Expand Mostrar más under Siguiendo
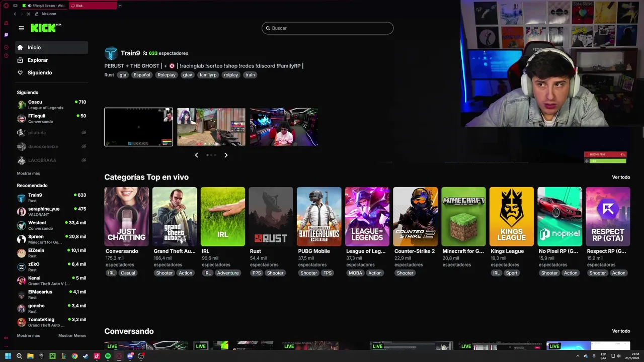The width and height of the screenshot is (644, 362). coord(28,173)
